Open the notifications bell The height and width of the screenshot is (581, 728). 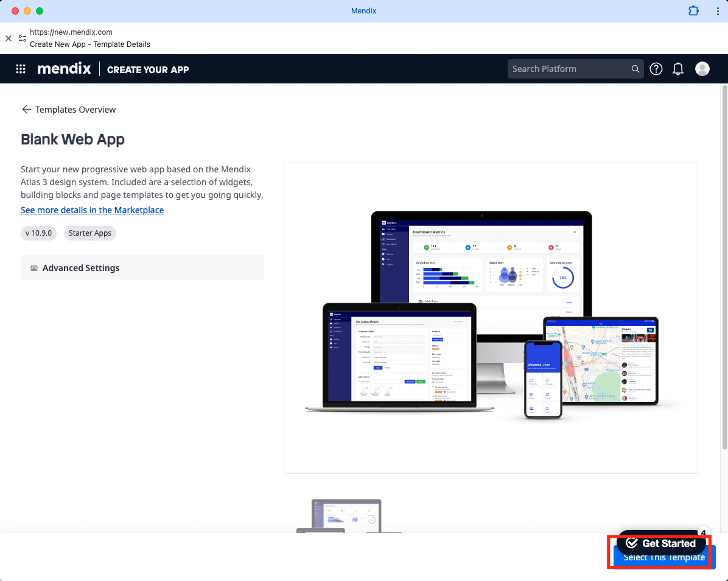click(678, 69)
